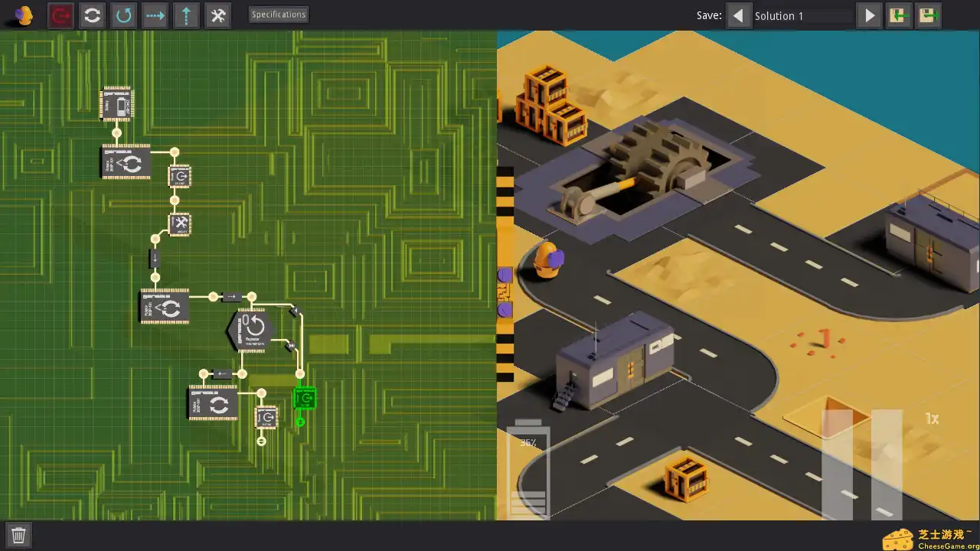Click the robot avatar icon in top-left
980x551 pixels.
coord(24,15)
